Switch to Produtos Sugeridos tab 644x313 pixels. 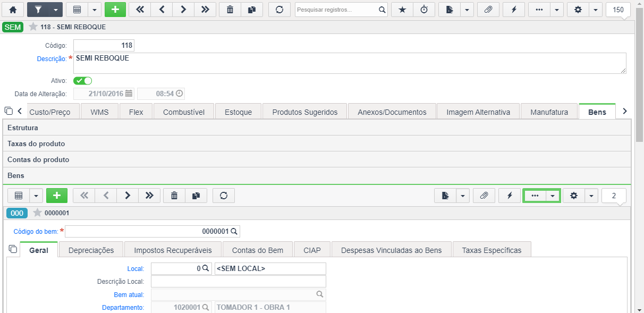pyautogui.click(x=305, y=112)
